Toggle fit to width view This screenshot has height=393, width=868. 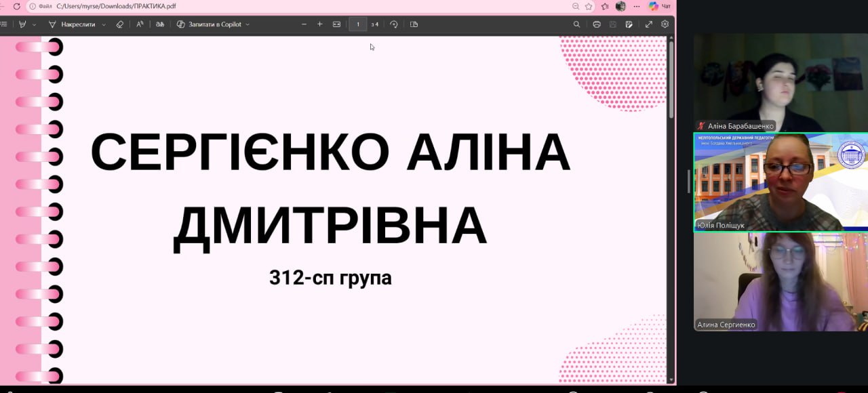(x=336, y=24)
